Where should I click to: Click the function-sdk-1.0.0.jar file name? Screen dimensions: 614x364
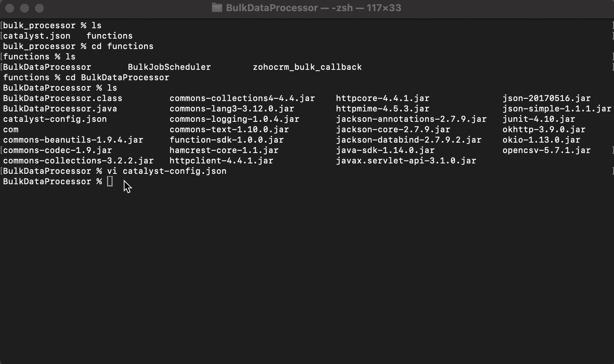click(x=226, y=140)
